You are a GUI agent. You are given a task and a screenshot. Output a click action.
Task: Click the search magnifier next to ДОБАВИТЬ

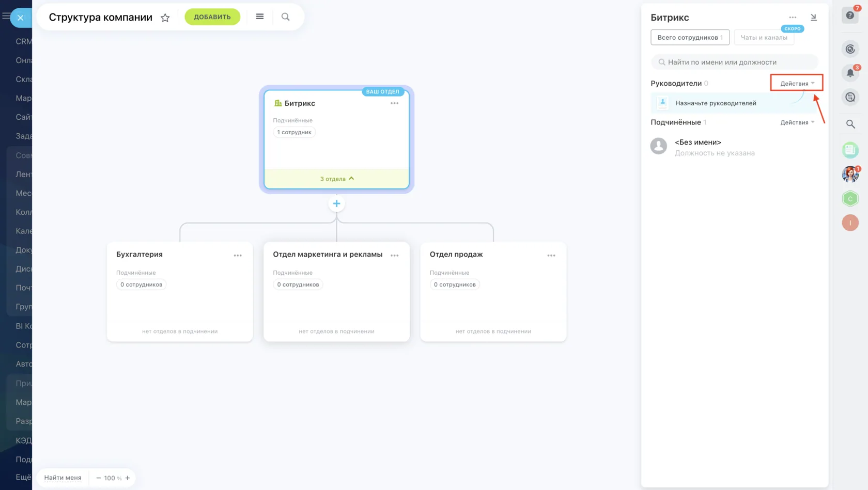[x=286, y=17]
